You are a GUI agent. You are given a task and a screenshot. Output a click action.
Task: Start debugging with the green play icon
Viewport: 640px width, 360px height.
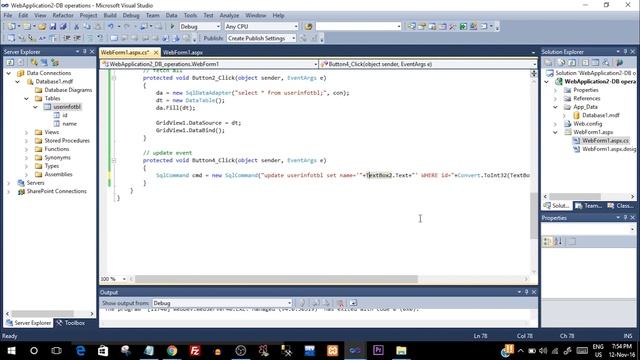pos(172,27)
